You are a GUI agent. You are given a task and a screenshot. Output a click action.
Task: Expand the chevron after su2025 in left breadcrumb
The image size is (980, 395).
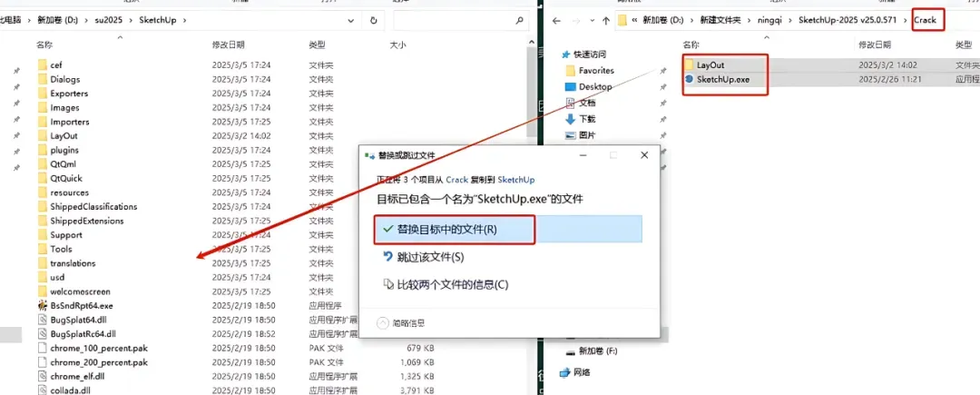(x=132, y=21)
